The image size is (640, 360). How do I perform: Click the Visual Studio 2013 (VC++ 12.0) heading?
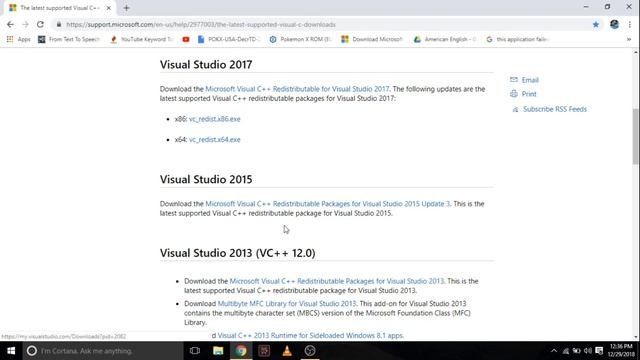[238, 253]
